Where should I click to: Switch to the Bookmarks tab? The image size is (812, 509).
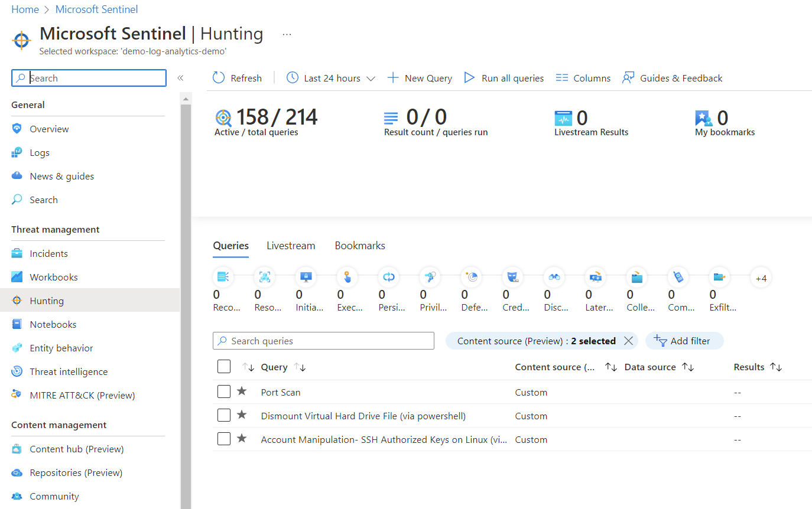(x=360, y=246)
